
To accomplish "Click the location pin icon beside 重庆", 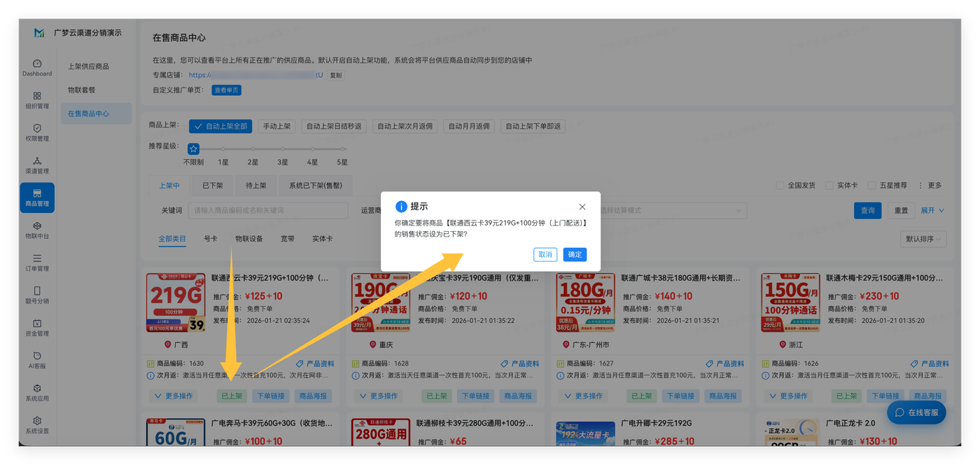I will click(x=372, y=345).
